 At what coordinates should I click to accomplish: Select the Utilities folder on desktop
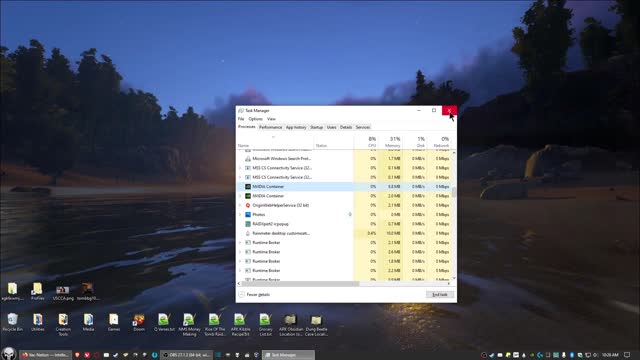38,322
